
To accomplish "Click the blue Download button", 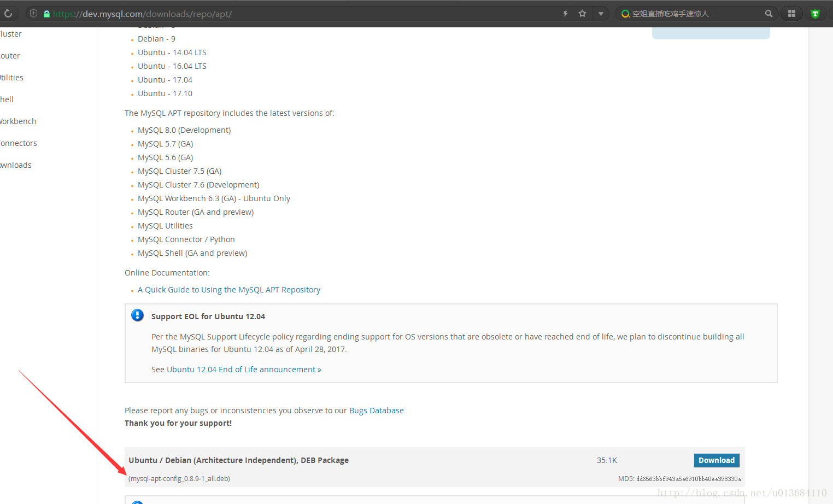I will [x=717, y=460].
